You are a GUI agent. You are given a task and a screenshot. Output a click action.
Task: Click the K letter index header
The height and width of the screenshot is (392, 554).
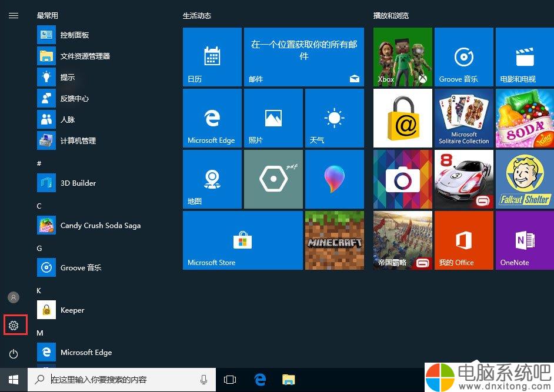point(39,291)
